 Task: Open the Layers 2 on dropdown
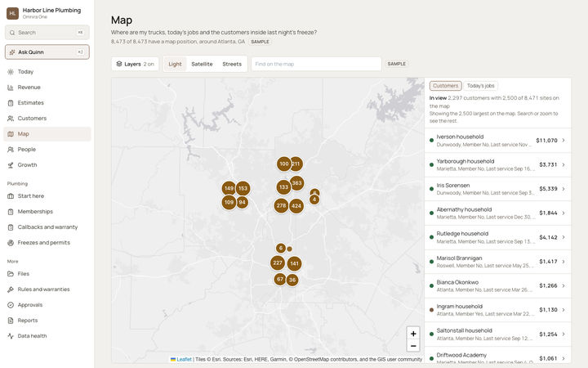click(135, 64)
